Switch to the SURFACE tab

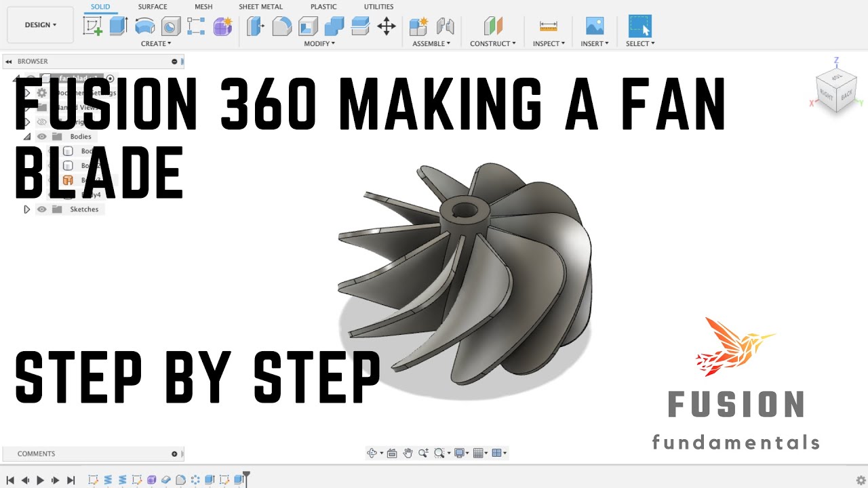coord(153,7)
